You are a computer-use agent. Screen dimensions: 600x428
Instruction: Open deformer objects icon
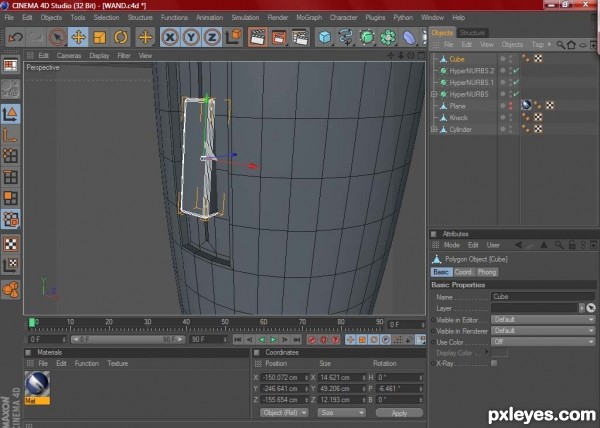pos(409,37)
